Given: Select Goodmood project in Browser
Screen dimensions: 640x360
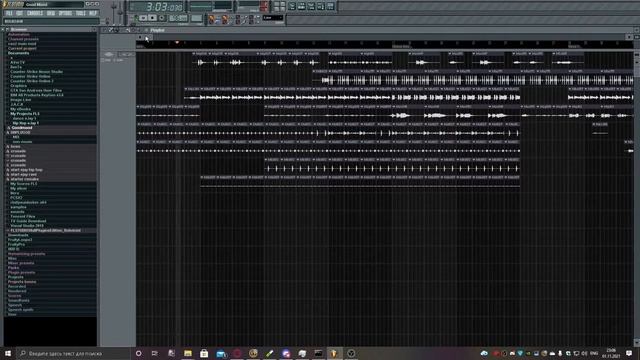Looking at the screenshot, I should click(22, 128).
